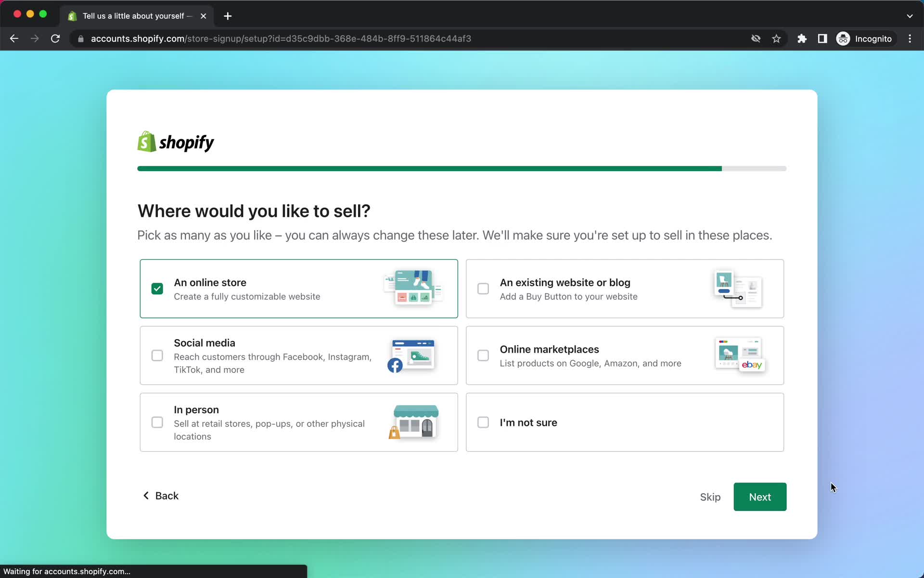Check the Social media selling option
924x578 pixels.
pos(157,355)
